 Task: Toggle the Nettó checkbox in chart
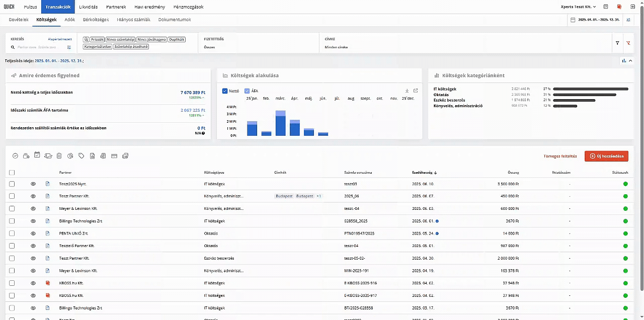click(x=225, y=91)
